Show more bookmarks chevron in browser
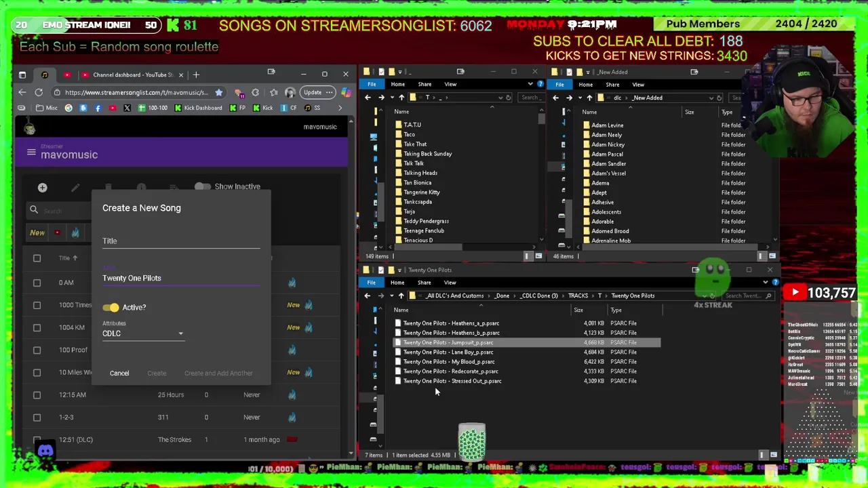868x488 pixels. (x=340, y=108)
